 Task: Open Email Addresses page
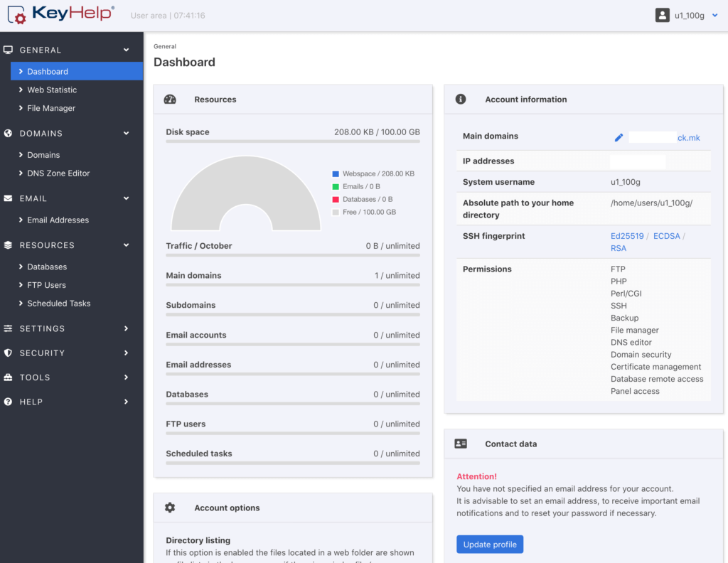pos(58,220)
